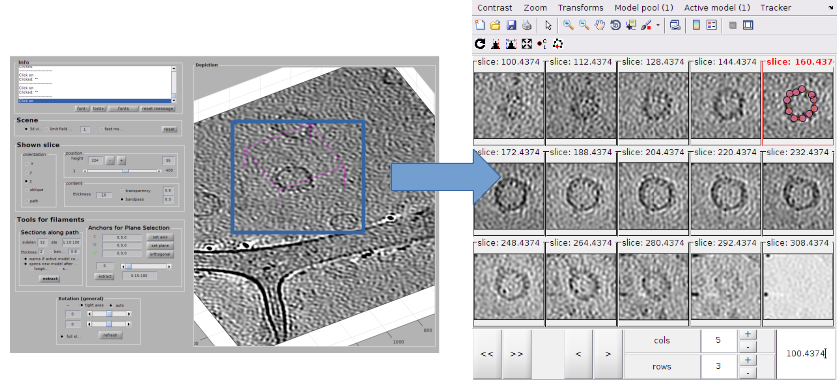
Task: Click the slice position slider
Action: click(x=123, y=171)
